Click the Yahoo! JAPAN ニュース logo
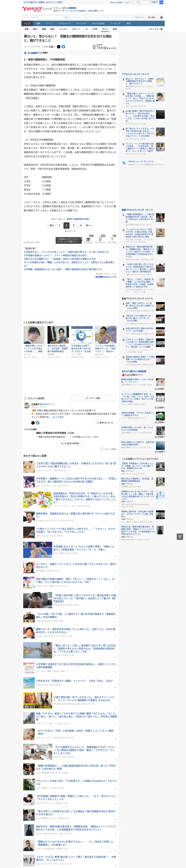The width and height of the screenshot is (186, 868). pos(37,9)
